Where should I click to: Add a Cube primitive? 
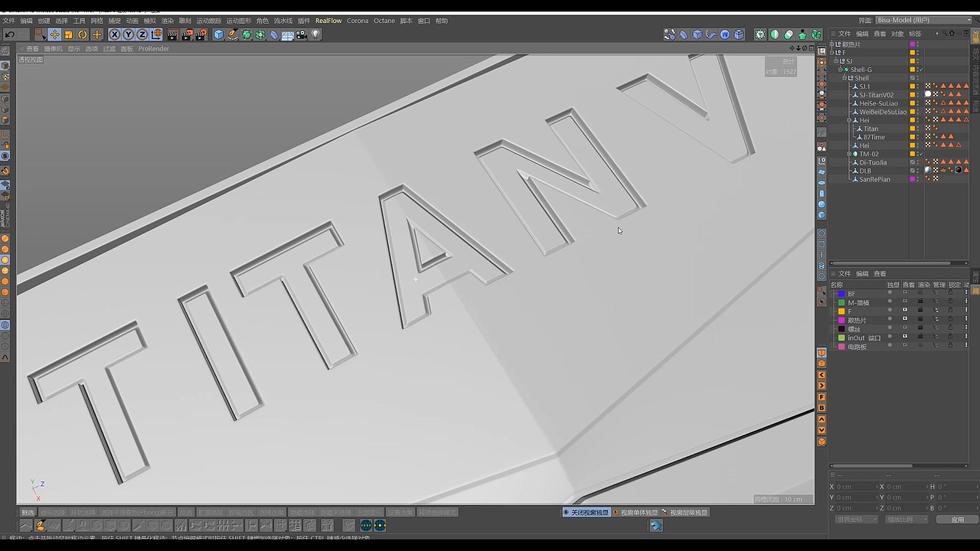tap(218, 34)
